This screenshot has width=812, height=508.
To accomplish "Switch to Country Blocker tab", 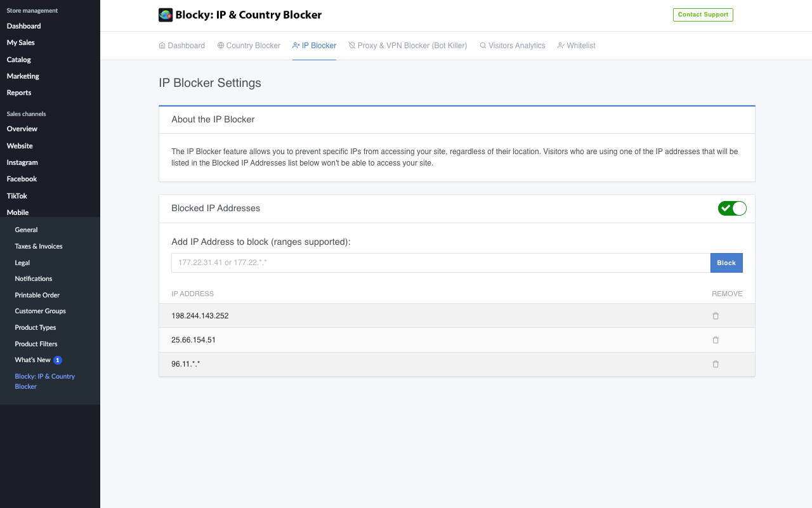I will point(249,46).
